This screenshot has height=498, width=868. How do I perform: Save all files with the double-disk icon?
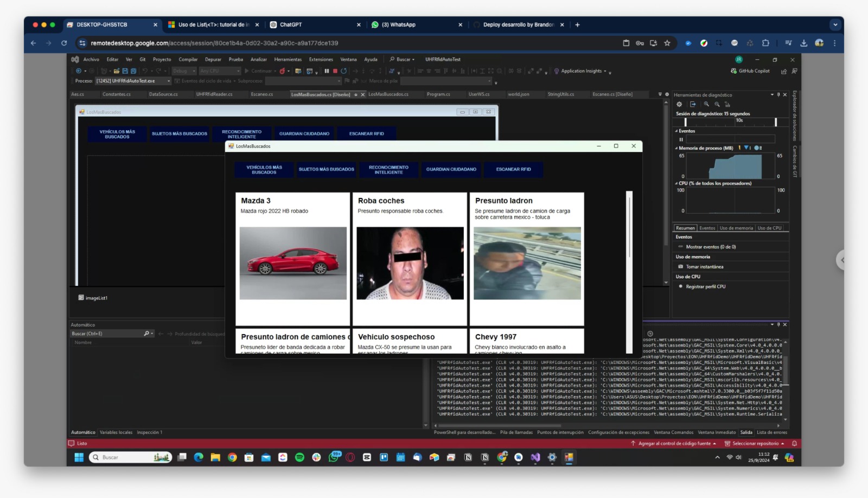(x=133, y=71)
